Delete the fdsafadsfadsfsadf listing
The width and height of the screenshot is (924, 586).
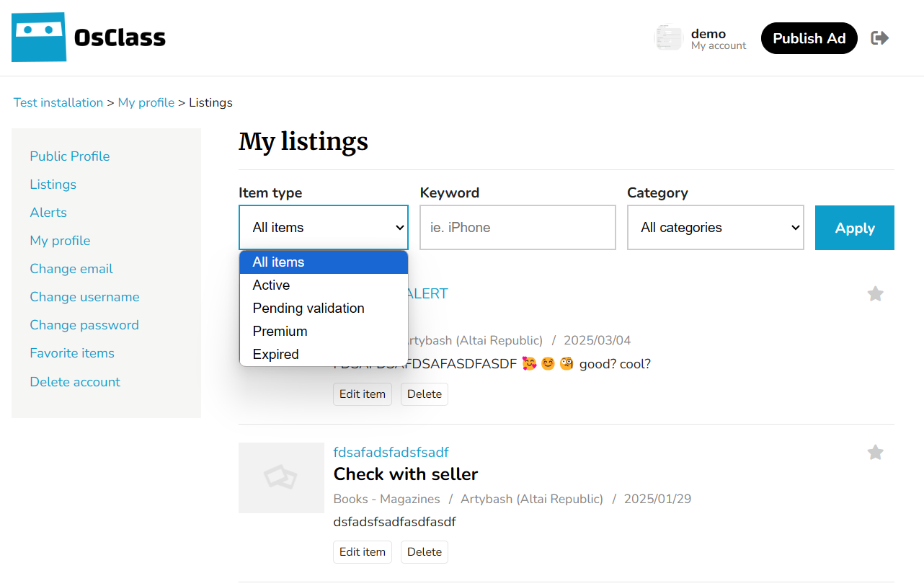click(425, 552)
